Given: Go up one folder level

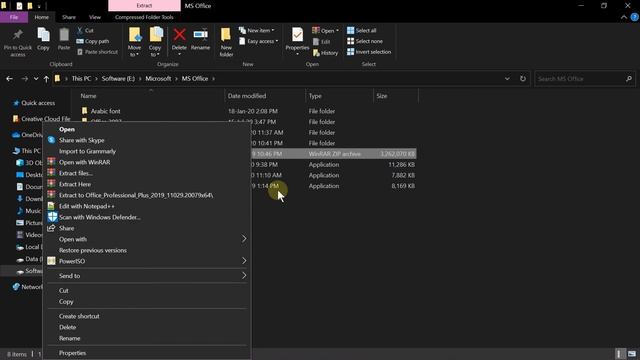Looking at the screenshot, I should coord(46,79).
